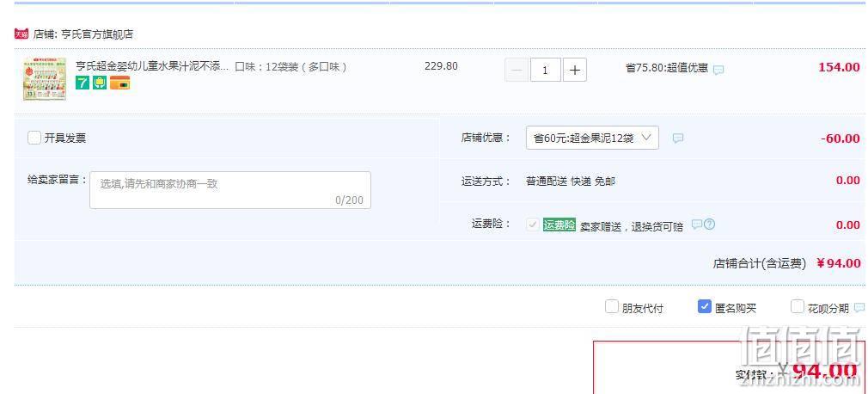Click the Tmall logo icon beside 店铺
The image size is (868, 394).
(x=21, y=34)
